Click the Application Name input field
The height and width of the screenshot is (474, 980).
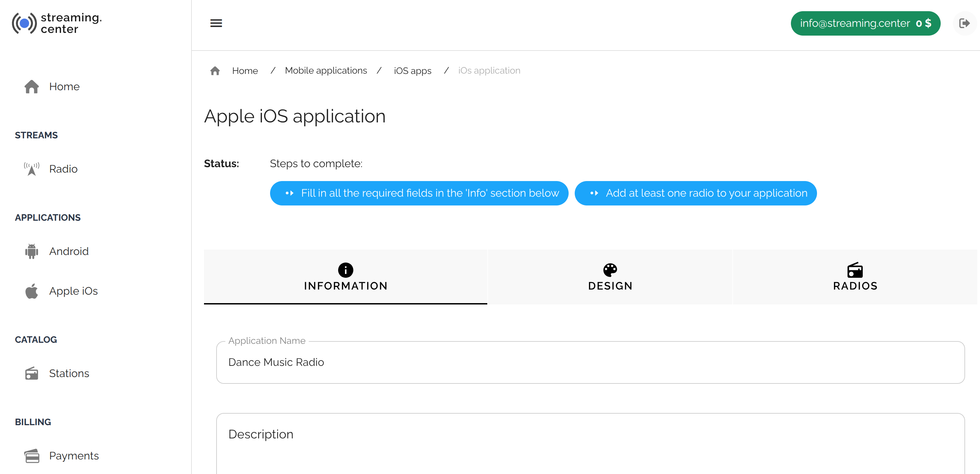590,362
